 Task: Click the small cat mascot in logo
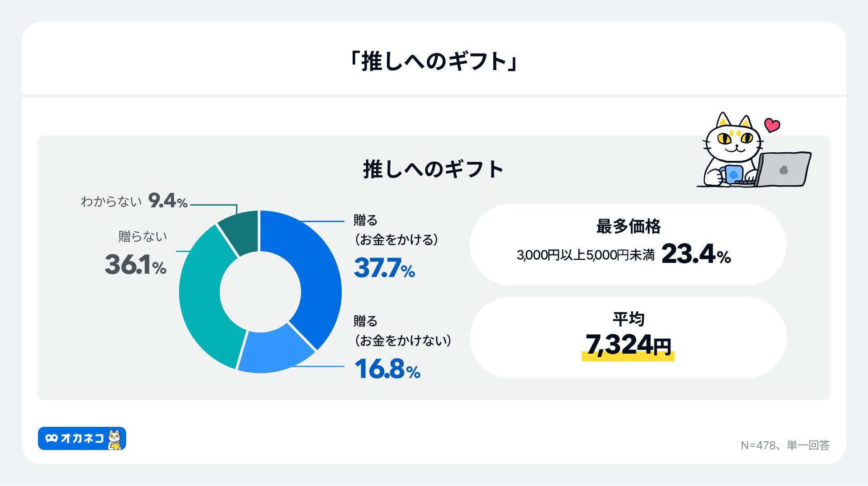coord(115,439)
